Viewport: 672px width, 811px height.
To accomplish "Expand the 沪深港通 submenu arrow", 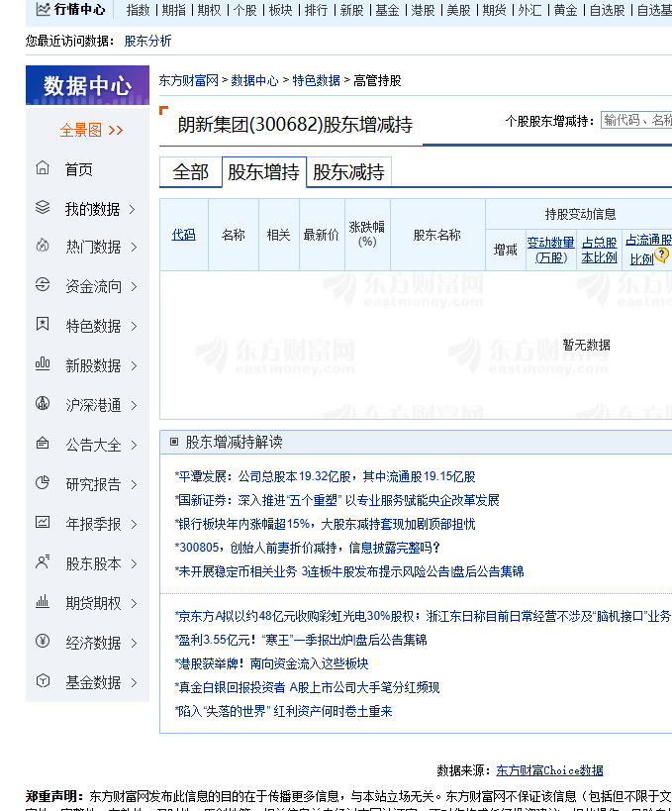I will pyautogui.click(x=134, y=406).
